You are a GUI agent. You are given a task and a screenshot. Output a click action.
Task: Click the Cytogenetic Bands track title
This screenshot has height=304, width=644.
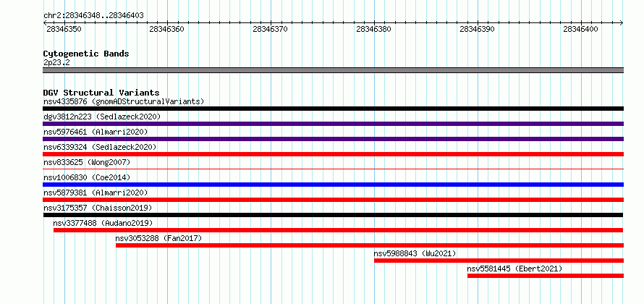86,54
